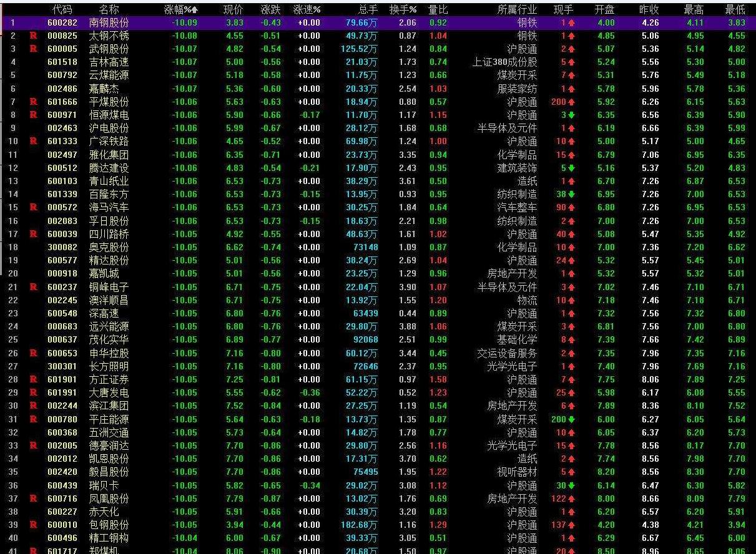The height and width of the screenshot is (554, 756).
Task: Click the R icon for 大唐发电
Action: click(x=32, y=392)
